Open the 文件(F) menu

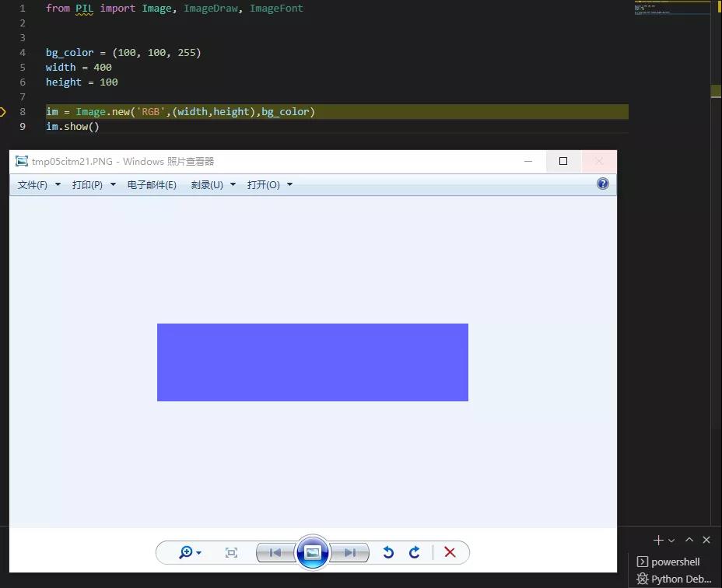coord(32,184)
